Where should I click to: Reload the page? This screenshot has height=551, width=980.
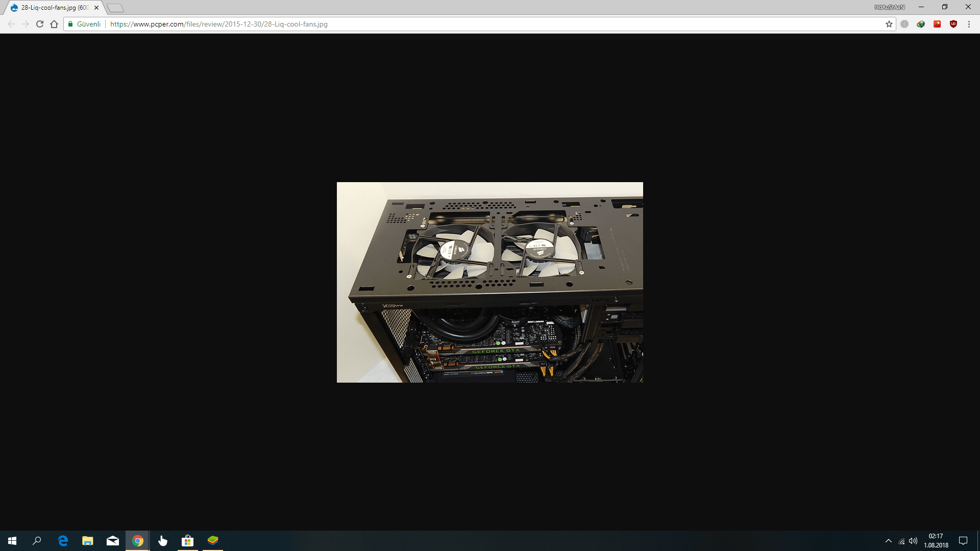click(40, 24)
